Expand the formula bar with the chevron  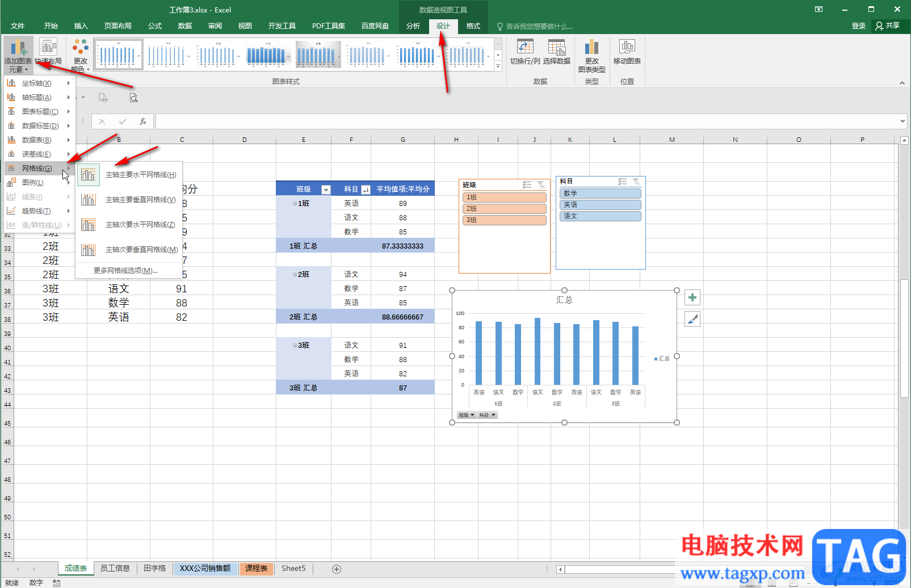[902, 121]
